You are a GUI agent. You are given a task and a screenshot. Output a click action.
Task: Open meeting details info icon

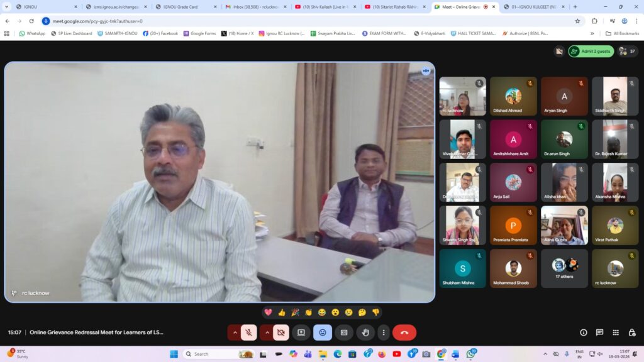(x=584, y=332)
